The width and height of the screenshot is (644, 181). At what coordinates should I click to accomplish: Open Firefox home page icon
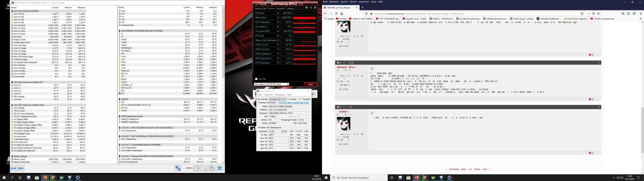click(341, 14)
